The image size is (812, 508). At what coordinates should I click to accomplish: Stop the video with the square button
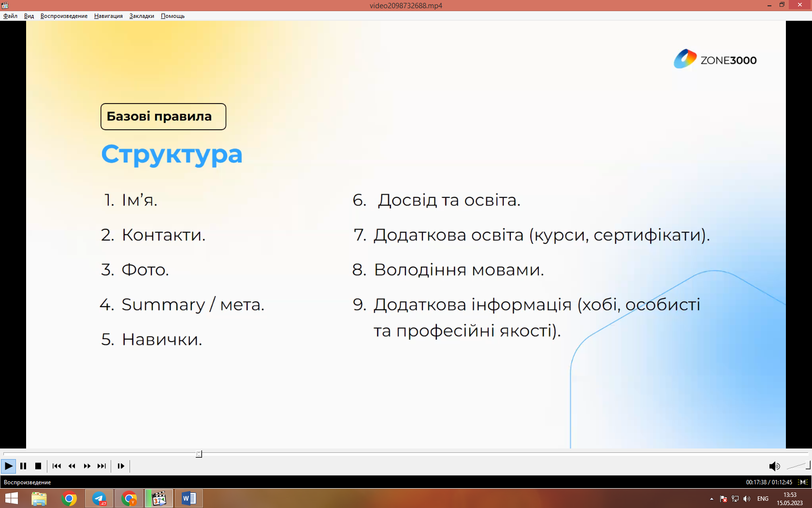[x=38, y=466]
